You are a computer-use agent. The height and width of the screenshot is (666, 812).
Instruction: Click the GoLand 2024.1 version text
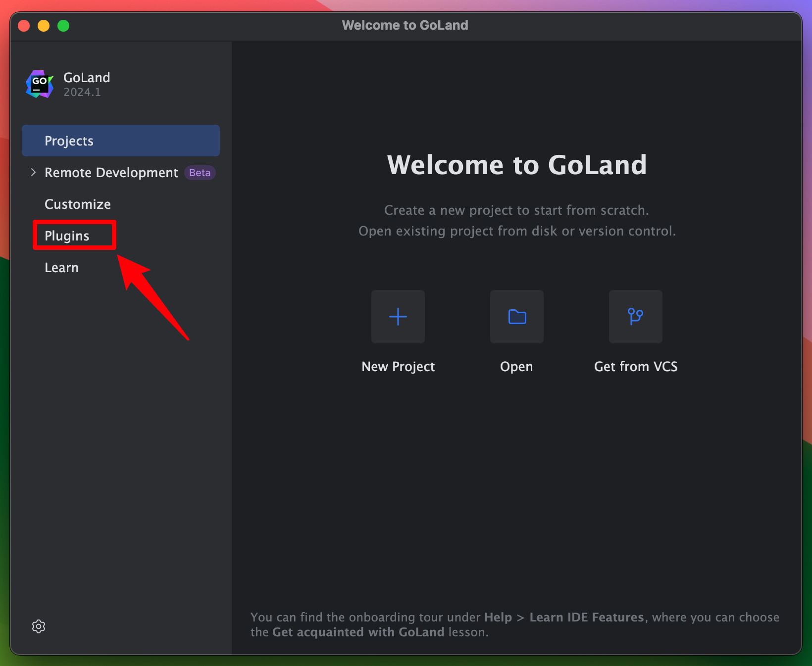click(x=82, y=92)
